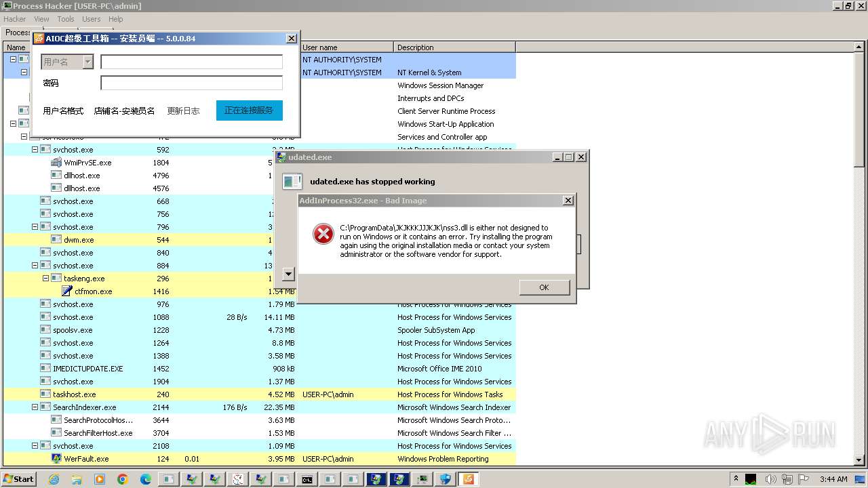Open Internet Explorer from the taskbar
Image resolution: width=868 pixels, height=488 pixels.
tap(54, 479)
